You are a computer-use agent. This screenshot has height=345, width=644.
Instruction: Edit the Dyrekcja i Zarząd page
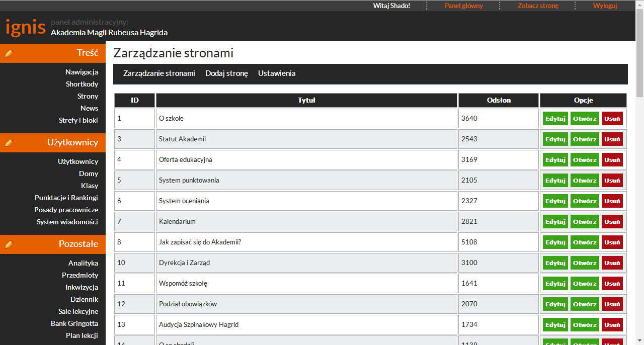click(x=555, y=263)
